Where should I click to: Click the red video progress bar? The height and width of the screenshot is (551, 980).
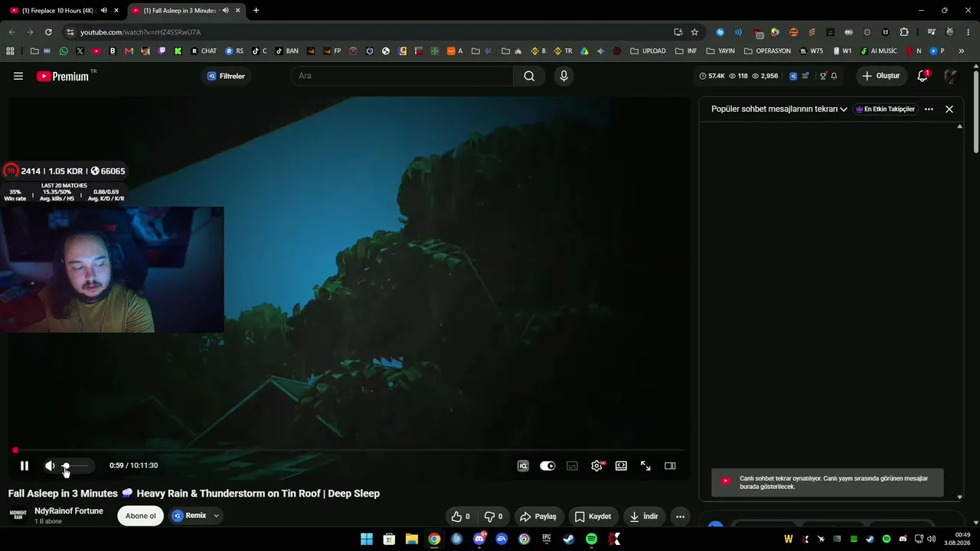(348, 450)
